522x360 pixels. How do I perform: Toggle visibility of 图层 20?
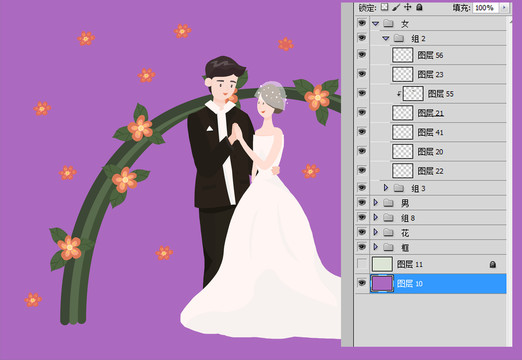point(362,151)
